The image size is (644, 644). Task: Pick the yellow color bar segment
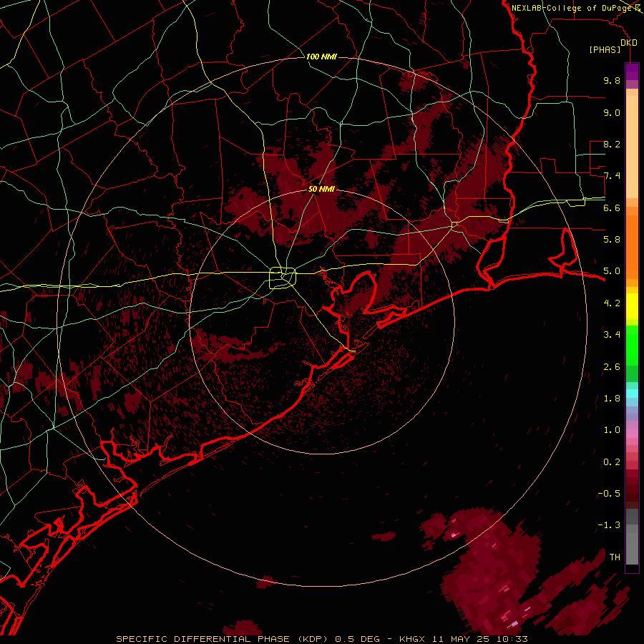[632, 306]
